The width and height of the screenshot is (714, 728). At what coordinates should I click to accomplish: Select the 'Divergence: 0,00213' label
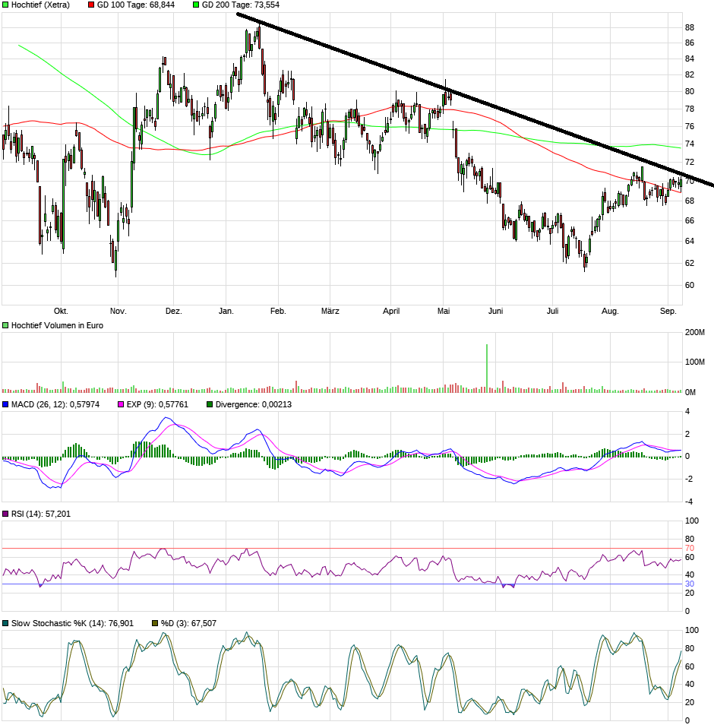[254, 404]
